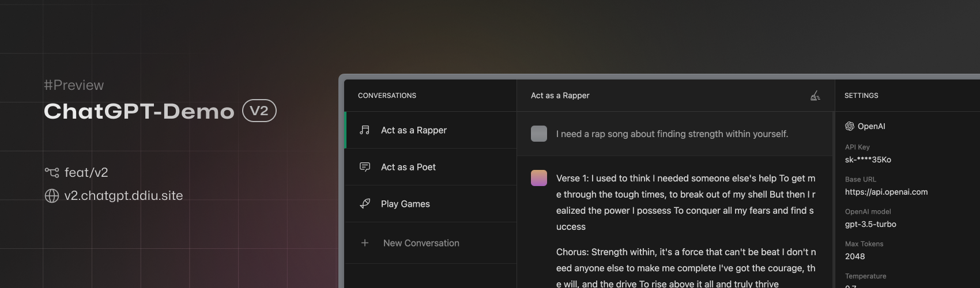Click the V2 version badge
This screenshot has height=288, width=980.
click(x=259, y=111)
